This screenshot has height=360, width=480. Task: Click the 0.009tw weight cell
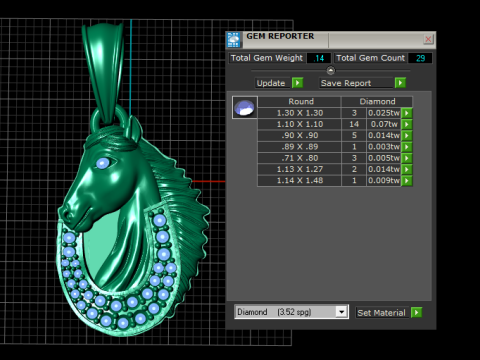[384, 181]
